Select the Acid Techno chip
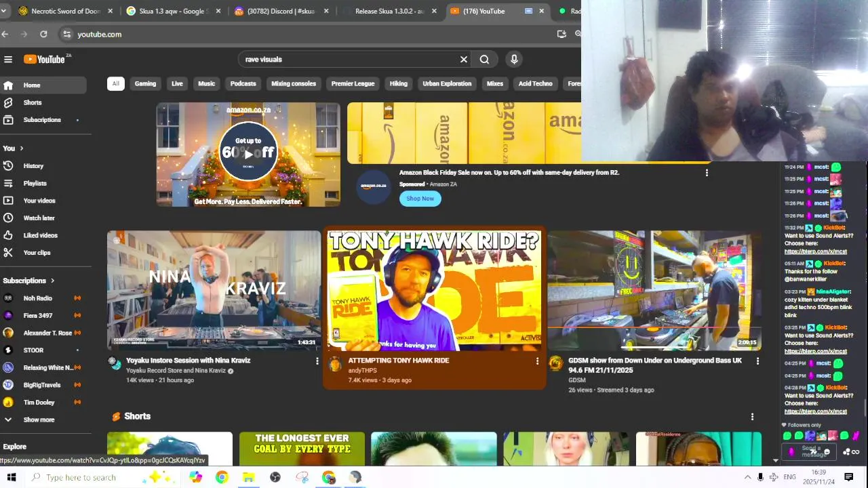This screenshot has width=868, height=488. point(536,84)
